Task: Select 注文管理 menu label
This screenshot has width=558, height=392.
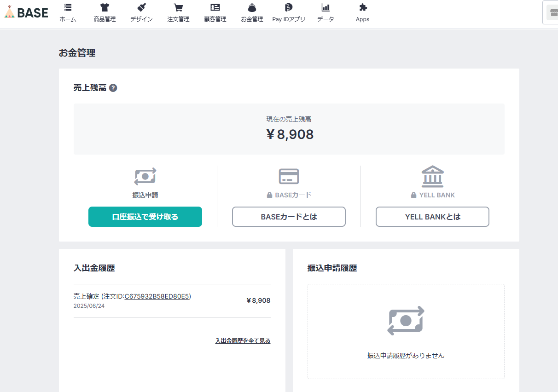Action: tap(178, 19)
